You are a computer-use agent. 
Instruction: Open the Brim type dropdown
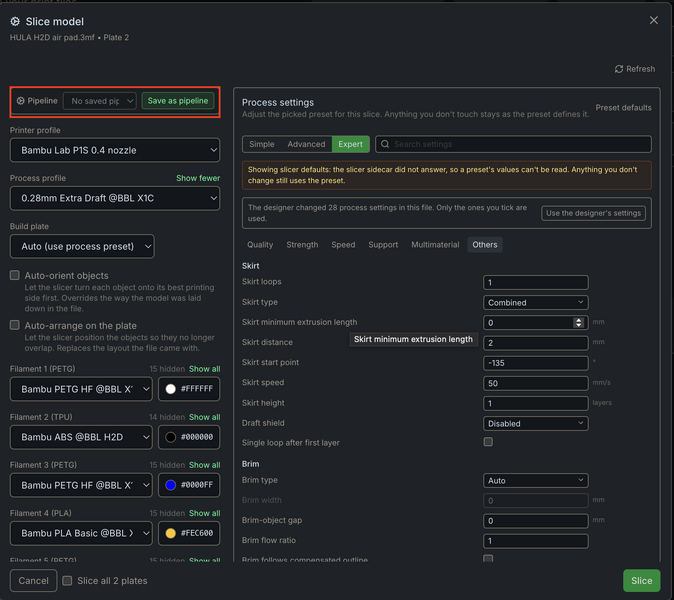click(x=536, y=481)
